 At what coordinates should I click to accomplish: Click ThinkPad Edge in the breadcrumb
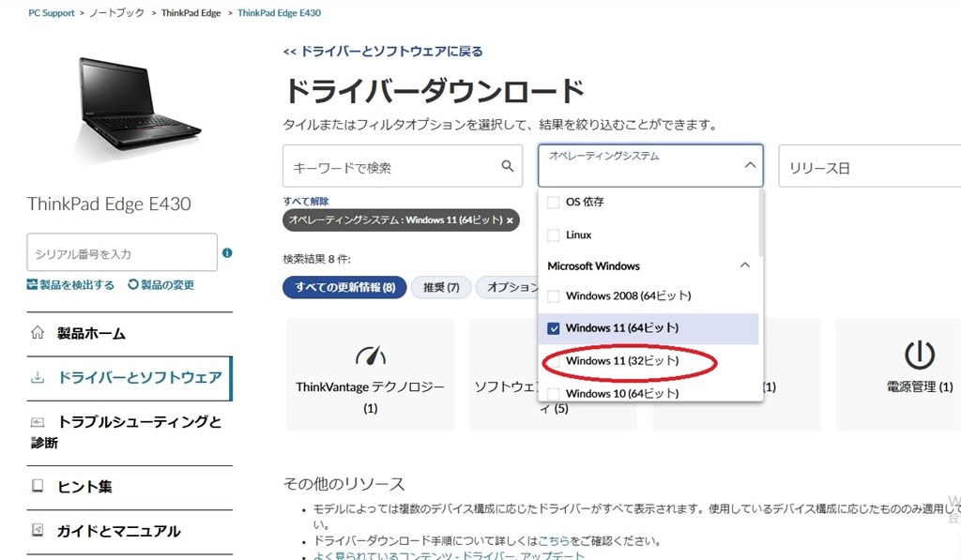coord(191,13)
